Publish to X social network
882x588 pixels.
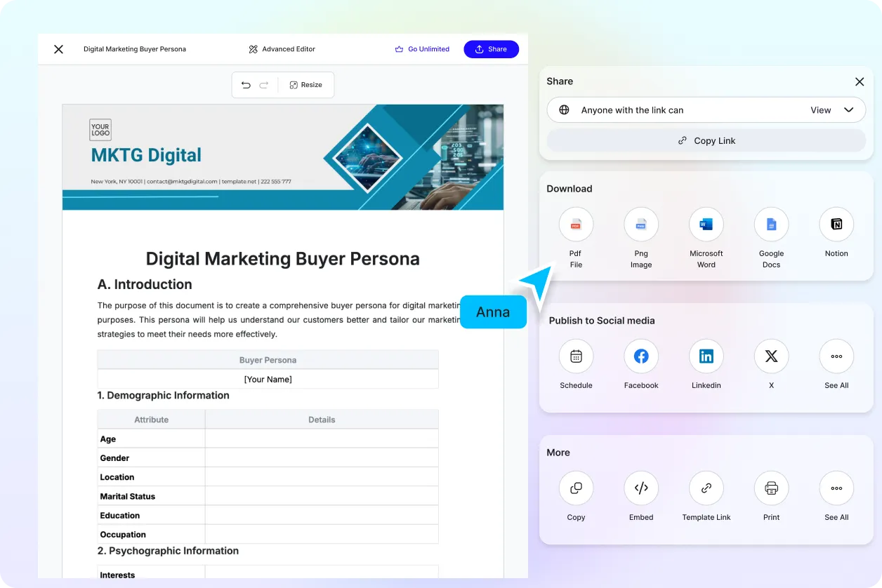coord(771,356)
